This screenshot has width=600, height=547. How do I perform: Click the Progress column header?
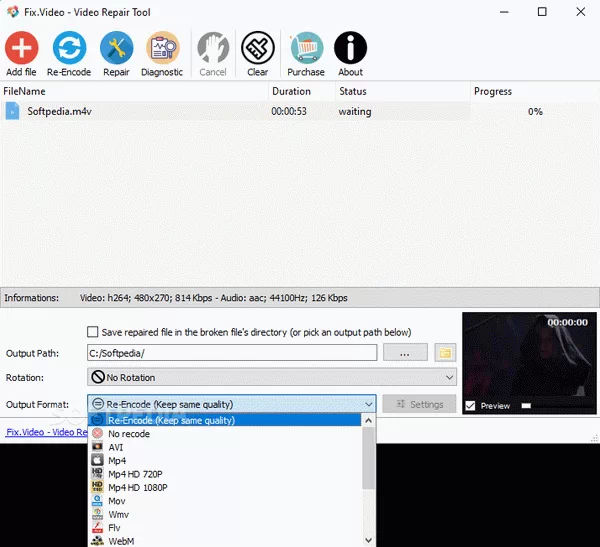click(x=535, y=91)
